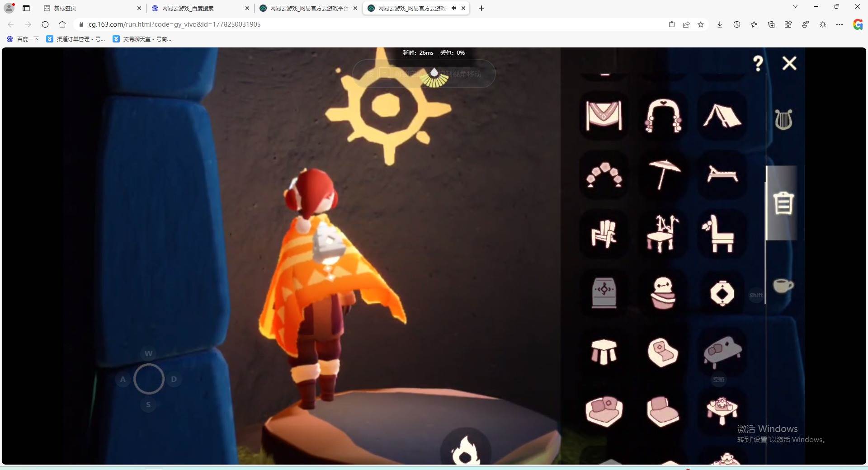Close the 新标签页 tab
The image size is (868, 470).
[139, 8]
